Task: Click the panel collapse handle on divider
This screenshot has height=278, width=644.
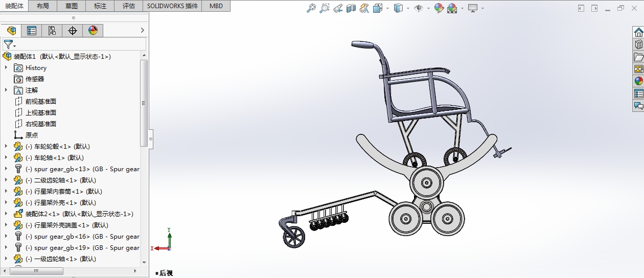Action: pos(151,138)
